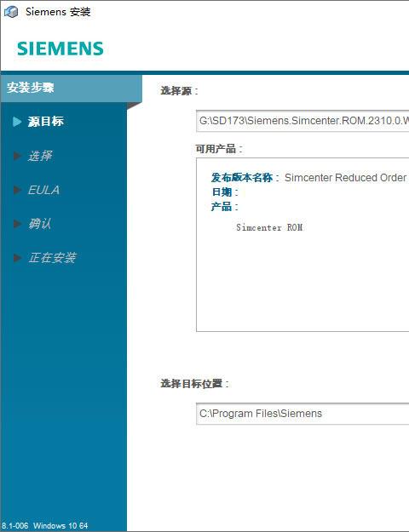Screen dimensions: 409x532
Task: Click the Siemens 安装 window title
Action: point(58,12)
